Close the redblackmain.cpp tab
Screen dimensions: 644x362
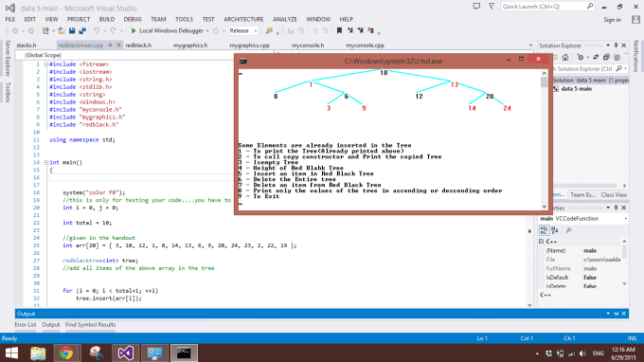[118, 45]
